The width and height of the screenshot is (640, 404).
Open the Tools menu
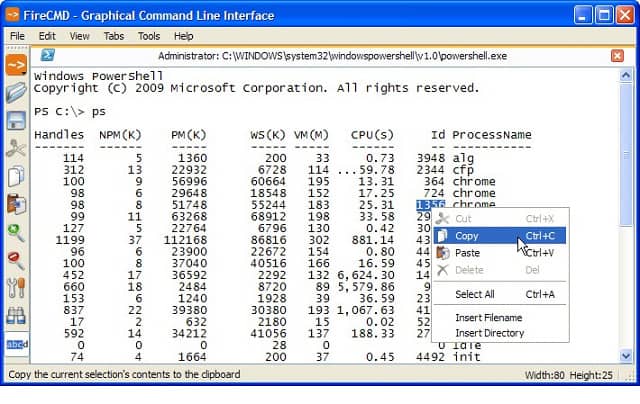(149, 36)
